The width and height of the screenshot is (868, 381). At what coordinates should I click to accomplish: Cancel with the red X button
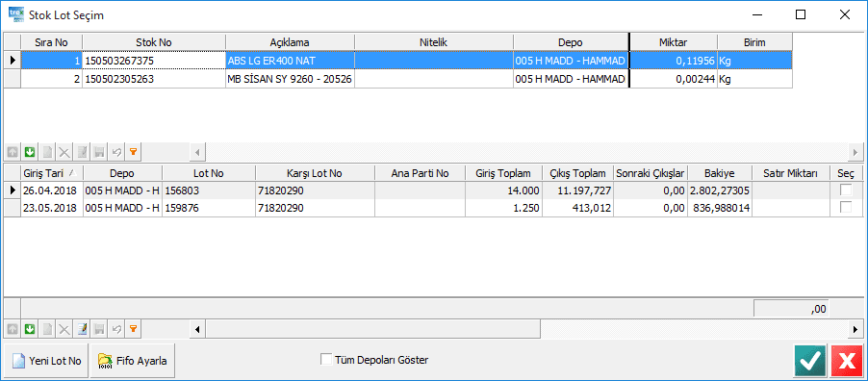(x=847, y=361)
